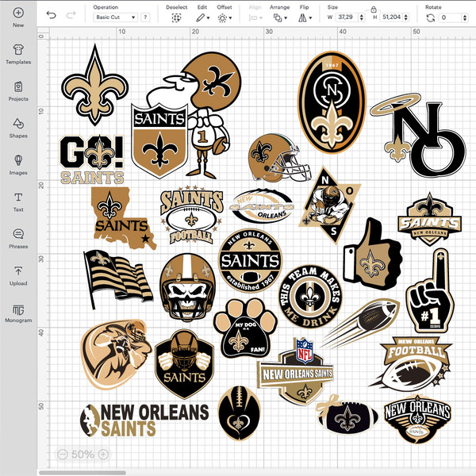
Task: Select the Saints shield mascot design
Action: tap(186, 115)
